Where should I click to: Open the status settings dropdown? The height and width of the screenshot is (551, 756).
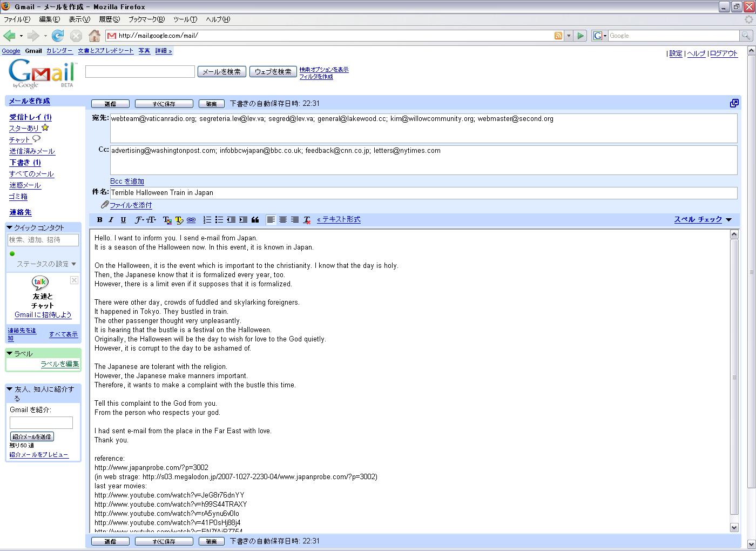coord(46,264)
